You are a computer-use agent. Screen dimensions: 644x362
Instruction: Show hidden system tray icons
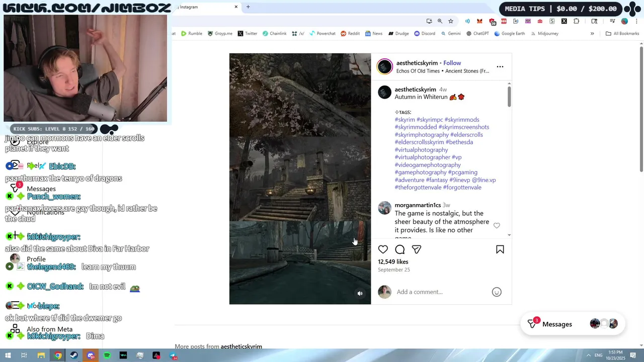[588, 355]
